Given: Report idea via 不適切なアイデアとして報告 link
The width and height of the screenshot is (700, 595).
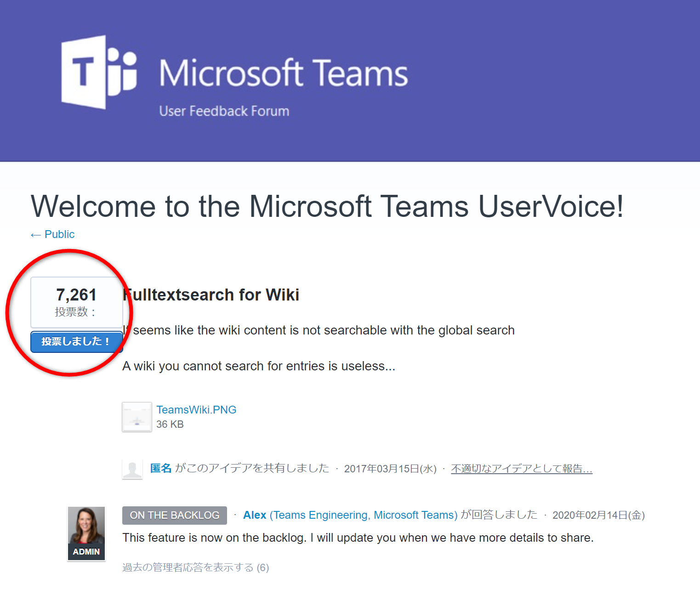Looking at the screenshot, I should 522,469.
